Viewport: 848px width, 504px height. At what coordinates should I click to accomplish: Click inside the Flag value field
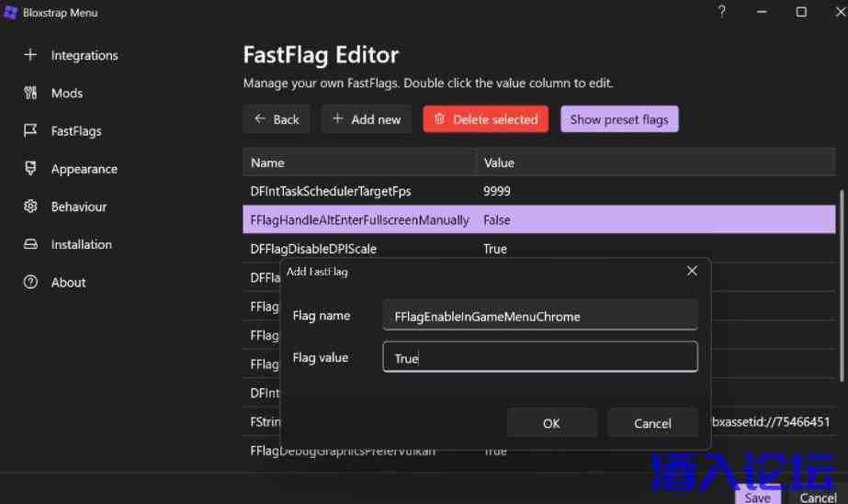539,358
